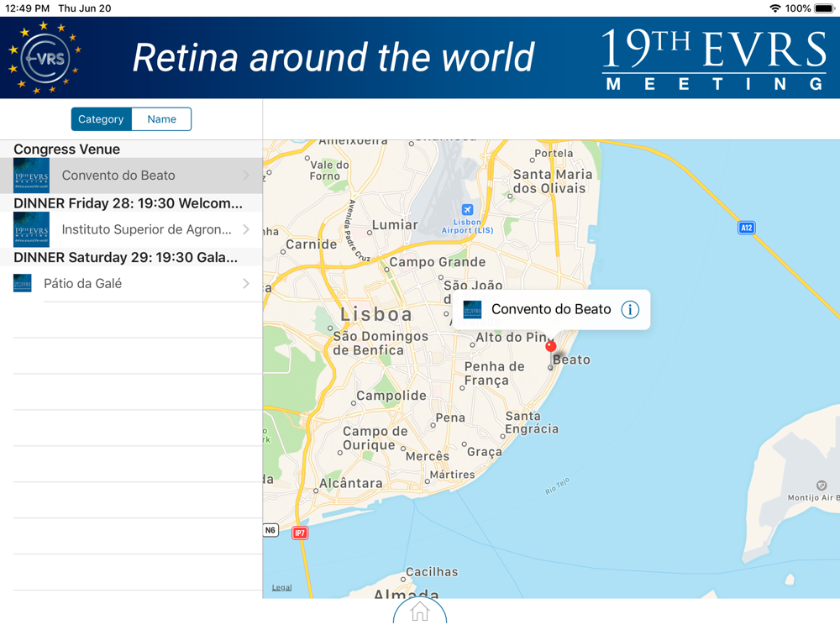This screenshot has height=630, width=840.
Task: Tap the Congress Venue section header
Action: (x=67, y=149)
